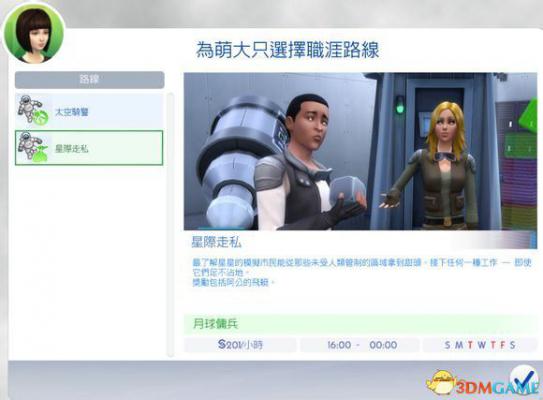Click the astronaut money-bag icon for 星際走私
Image resolution: width=543 pixels, height=400 pixels.
(33, 148)
